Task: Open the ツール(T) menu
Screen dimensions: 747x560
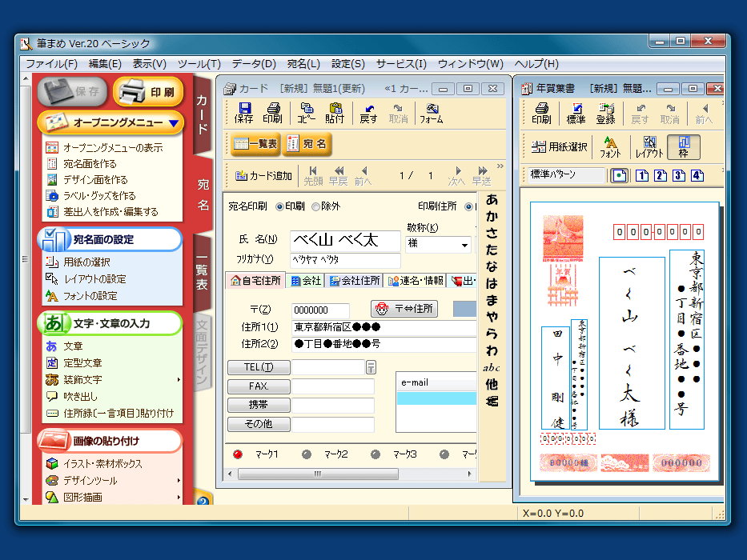Action: 199,64
